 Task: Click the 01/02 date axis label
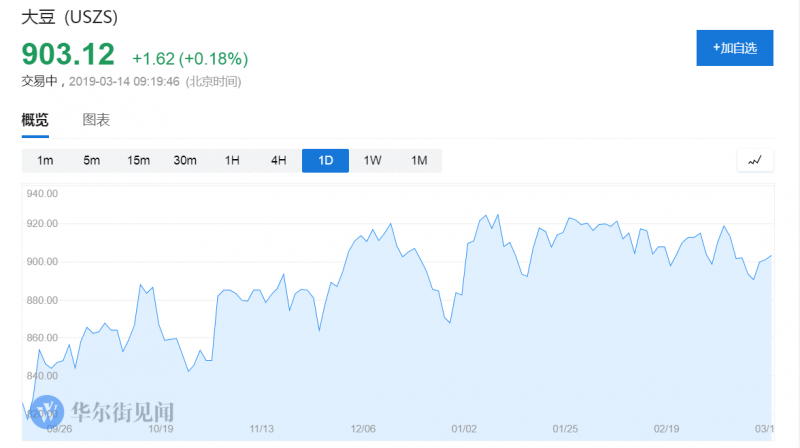(465, 429)
